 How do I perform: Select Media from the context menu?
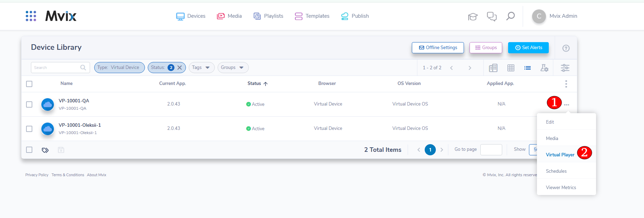(x=566, y=138)
